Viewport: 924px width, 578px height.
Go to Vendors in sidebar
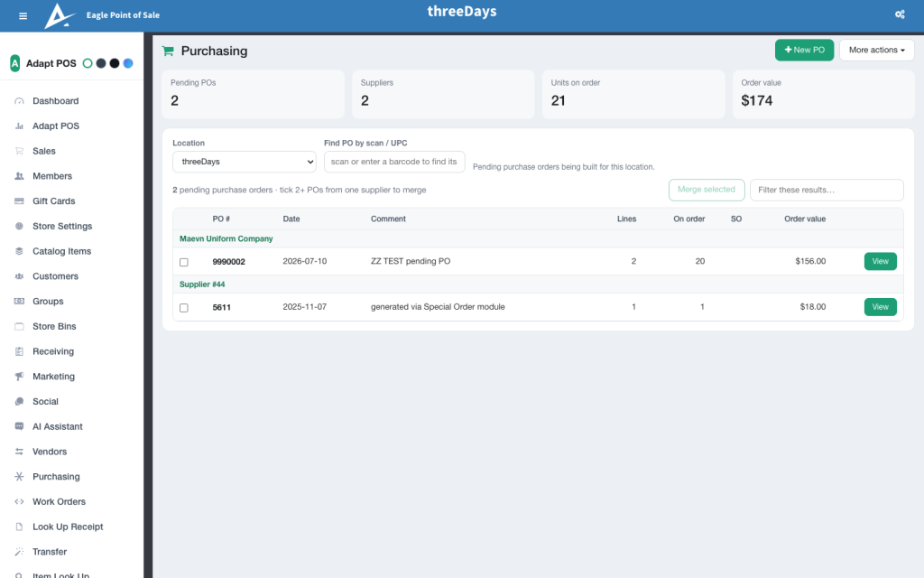[x=50, y=452]
